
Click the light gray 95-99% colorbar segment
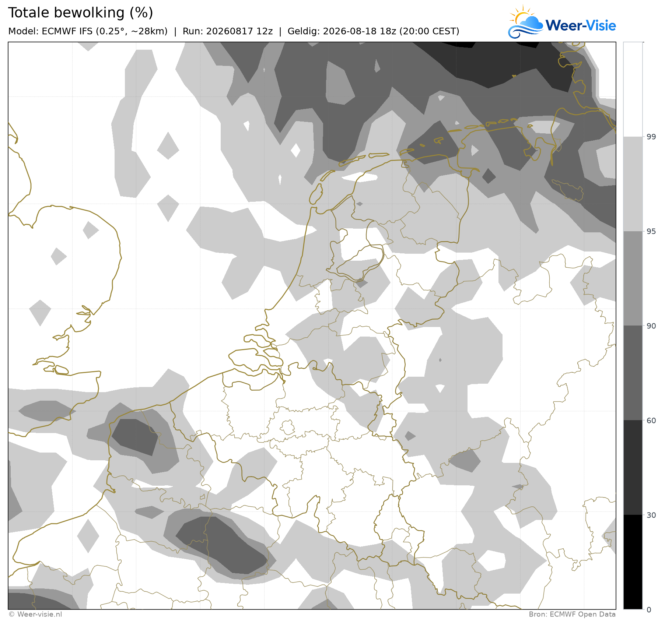tap(633, 184)
